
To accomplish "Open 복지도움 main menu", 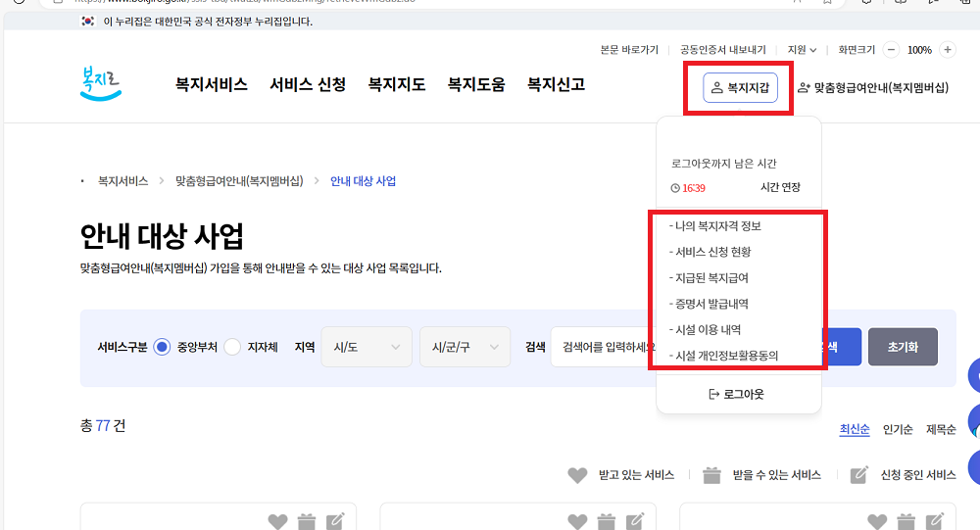I will pos(476,84).
